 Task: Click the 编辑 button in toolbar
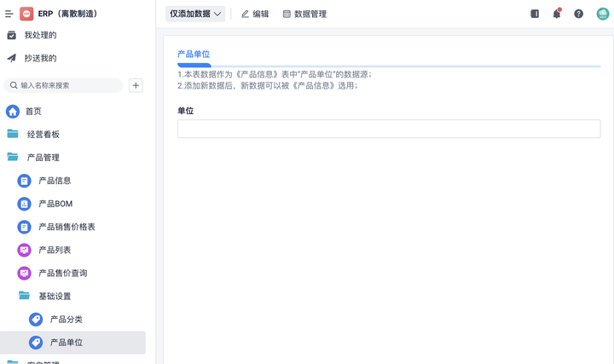tap(255, 14)
